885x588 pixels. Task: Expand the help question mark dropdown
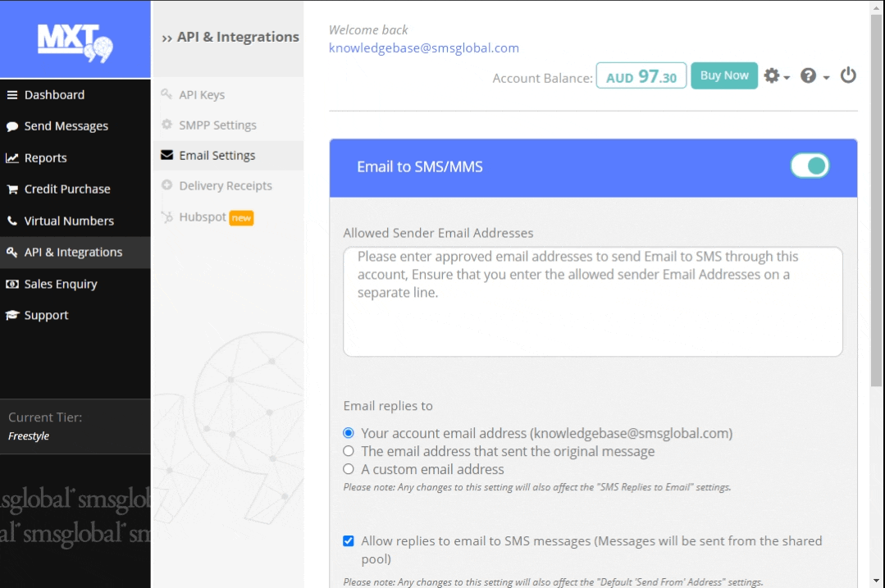point(814,76)
